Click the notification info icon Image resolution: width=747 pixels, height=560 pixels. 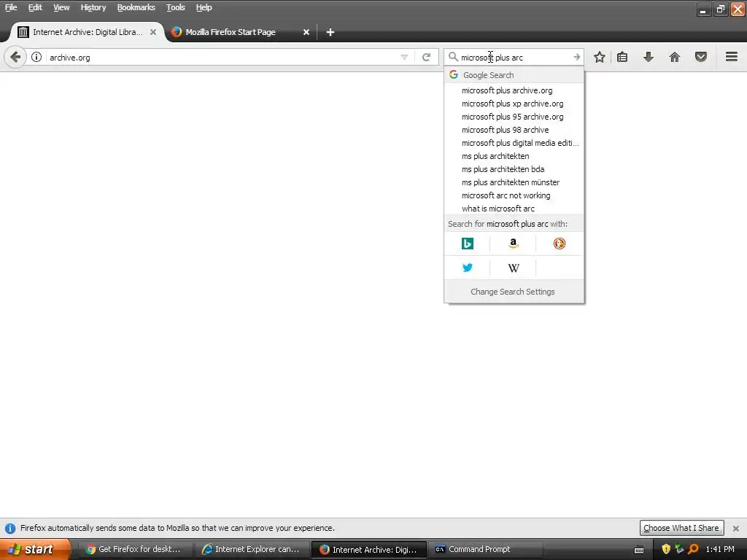point(10,528)
